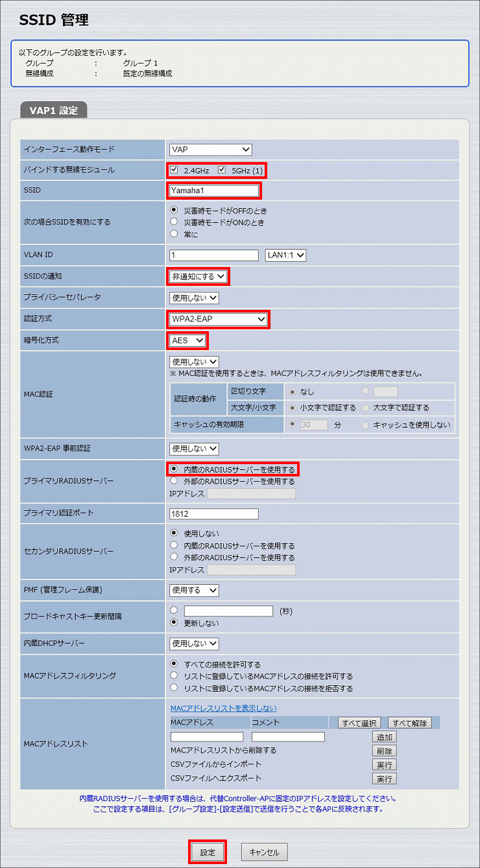
Task: Choose リストに登録しているMACアドレスの接続を許可する option
Action: pos(174,675)
